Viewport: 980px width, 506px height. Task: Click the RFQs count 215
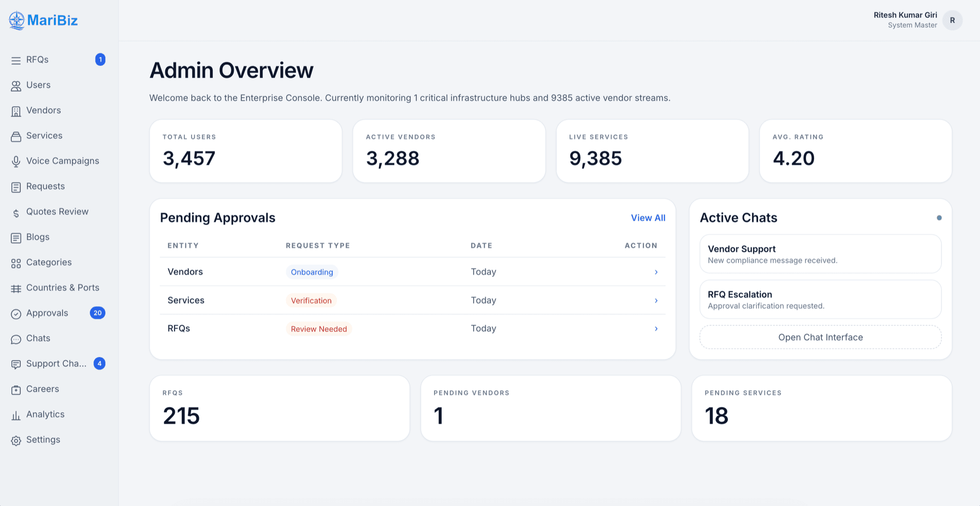[x=181, y=416]
